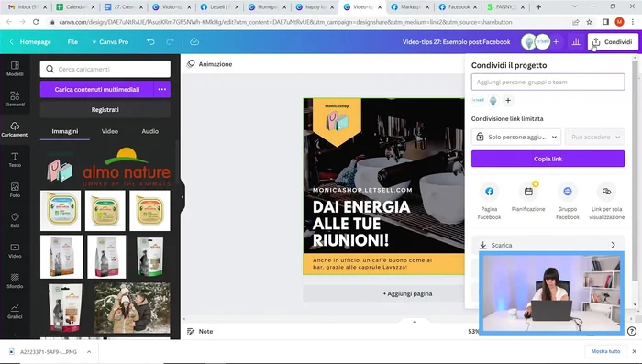Select the almo nature logo upload

coord(127,167)
